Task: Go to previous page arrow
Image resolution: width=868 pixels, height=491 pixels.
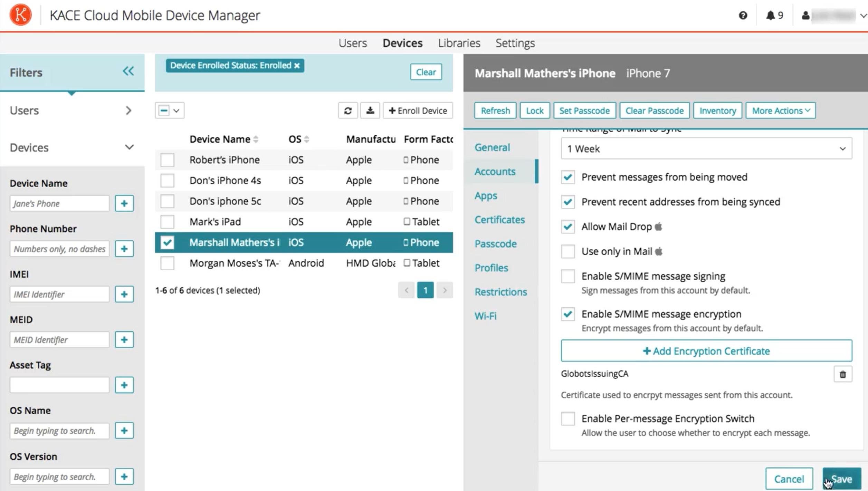Action: point(406,290)
